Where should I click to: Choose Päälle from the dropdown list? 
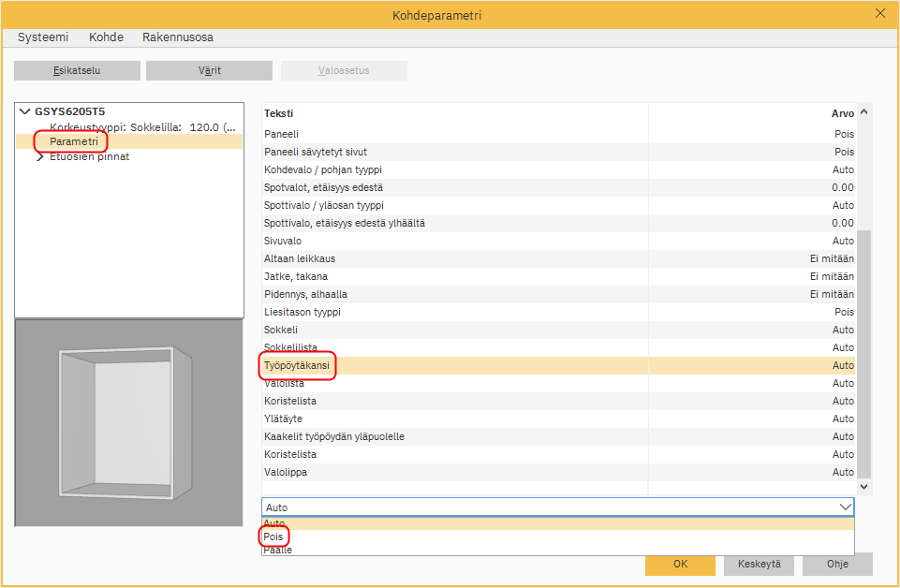[277, 551]
